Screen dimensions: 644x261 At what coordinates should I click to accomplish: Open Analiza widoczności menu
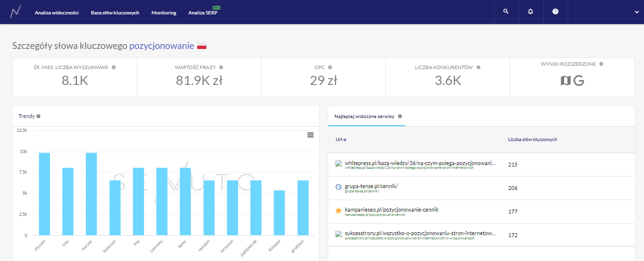tap(57, 12)
